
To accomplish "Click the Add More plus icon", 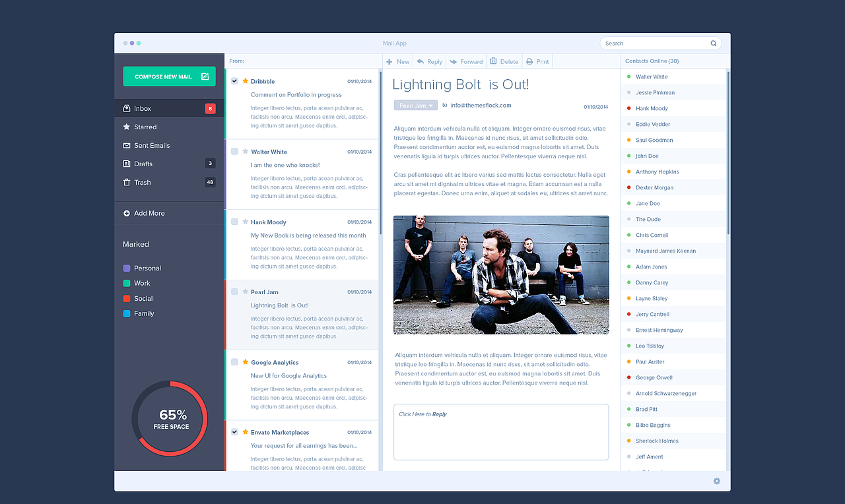I will 127,213.
